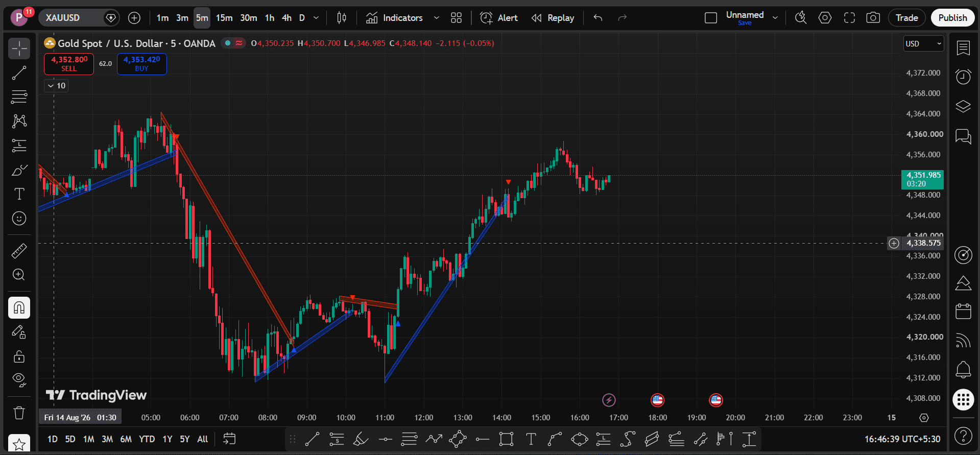The image size is (980, 455).
Task: Click the Trade button
Action: click(907, 18)
